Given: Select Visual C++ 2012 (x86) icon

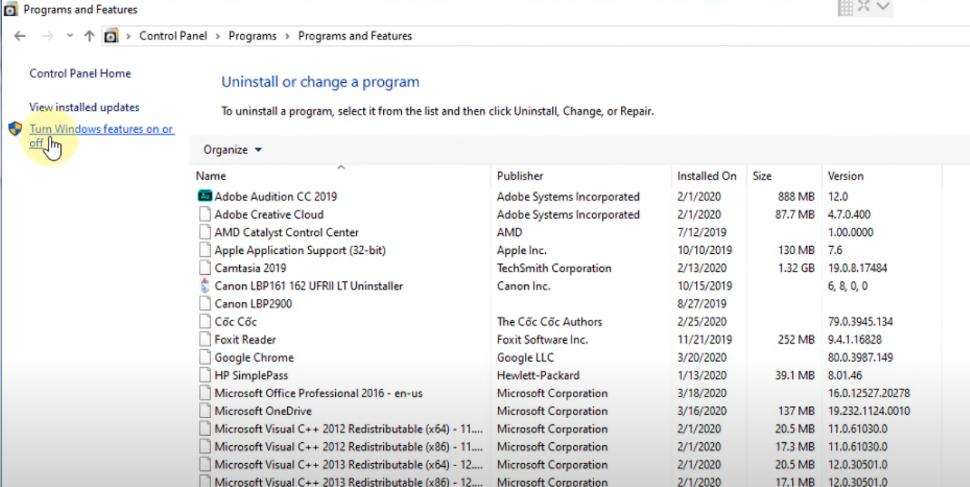Looking at the screenshot, I should (205, 447).
